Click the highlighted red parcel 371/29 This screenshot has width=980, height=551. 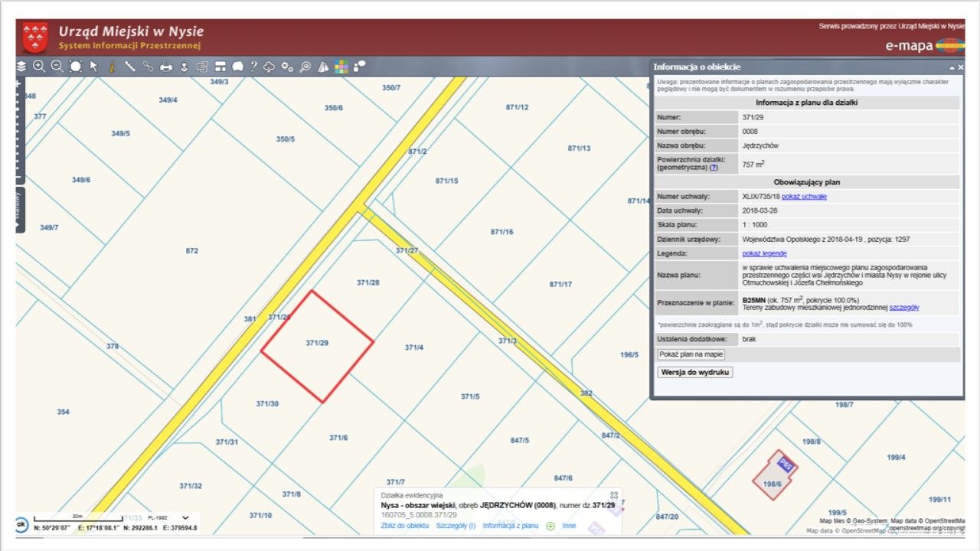[x=317, y=346]
